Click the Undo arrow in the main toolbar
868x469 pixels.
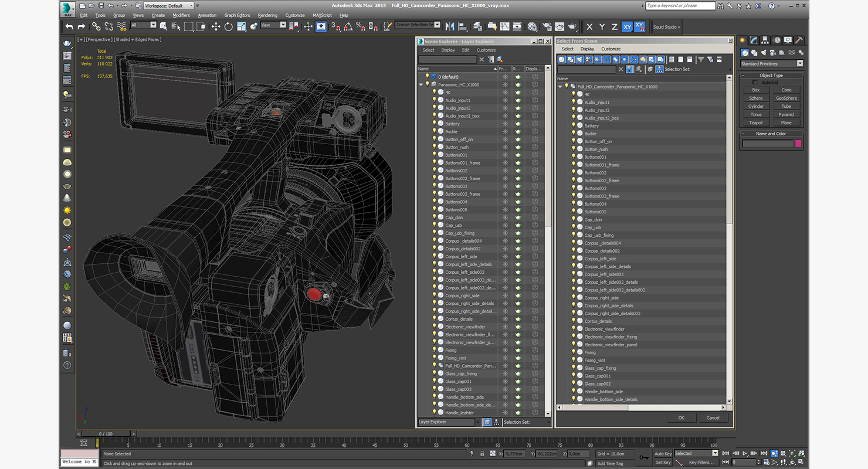click(69, 26)
